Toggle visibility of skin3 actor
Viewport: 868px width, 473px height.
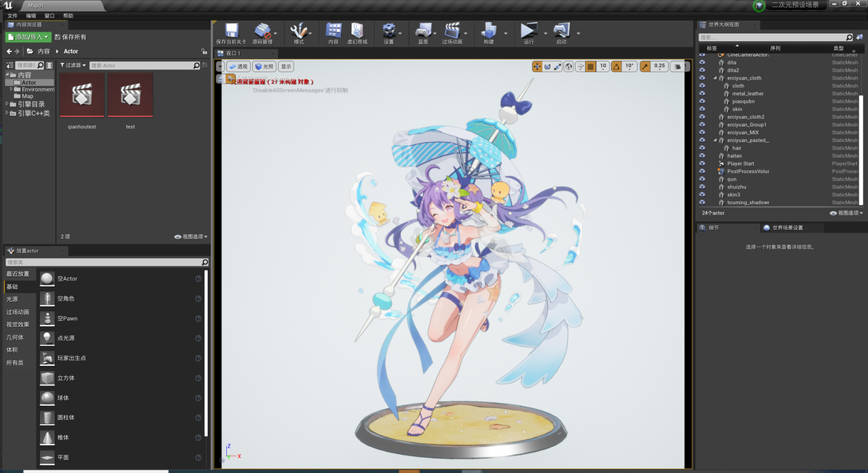point(703,195)
